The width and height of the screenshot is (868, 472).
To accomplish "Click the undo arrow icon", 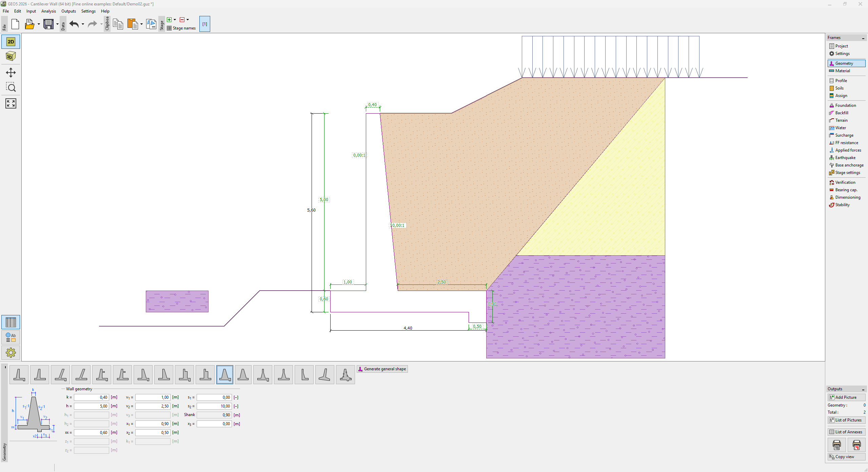I will coord(74,24).
